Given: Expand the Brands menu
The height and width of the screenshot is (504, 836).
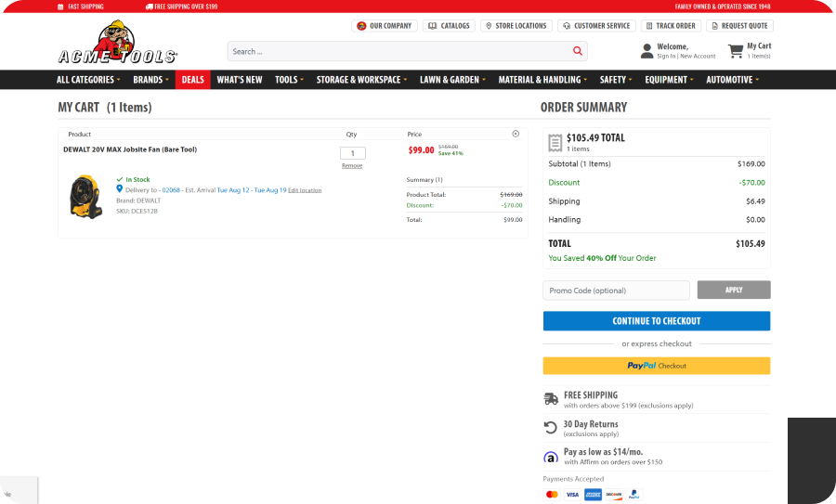Looking at the screenshot, I should click(150, 80).
